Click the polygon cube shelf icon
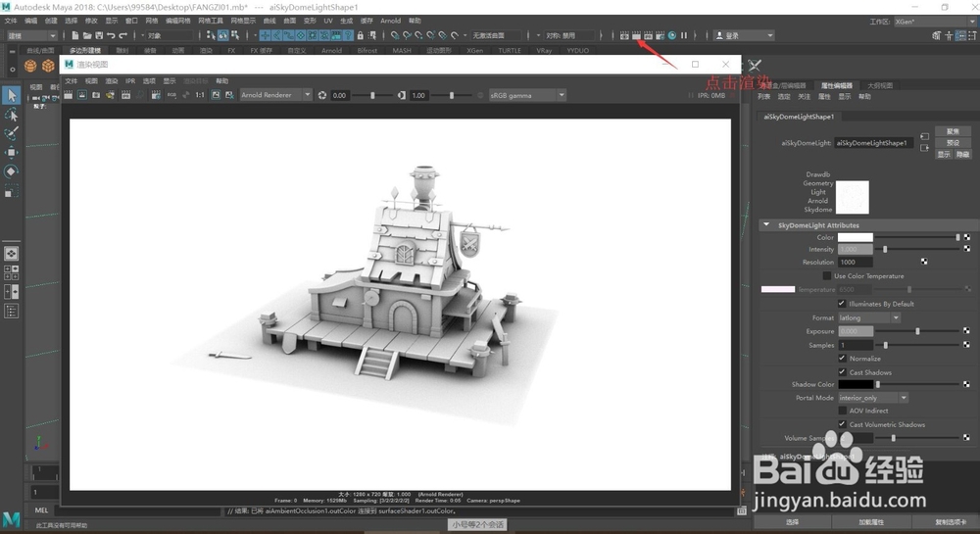 (48, 66)
